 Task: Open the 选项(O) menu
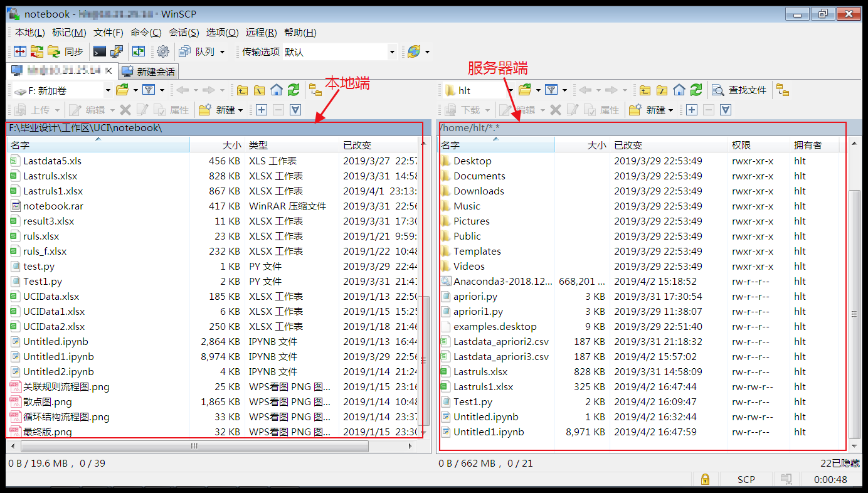[x=223, y=33]
